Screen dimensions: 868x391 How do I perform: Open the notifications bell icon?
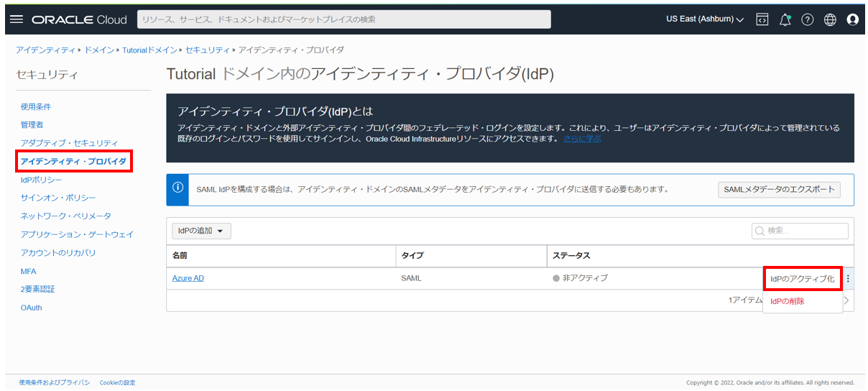pos(785,19)
